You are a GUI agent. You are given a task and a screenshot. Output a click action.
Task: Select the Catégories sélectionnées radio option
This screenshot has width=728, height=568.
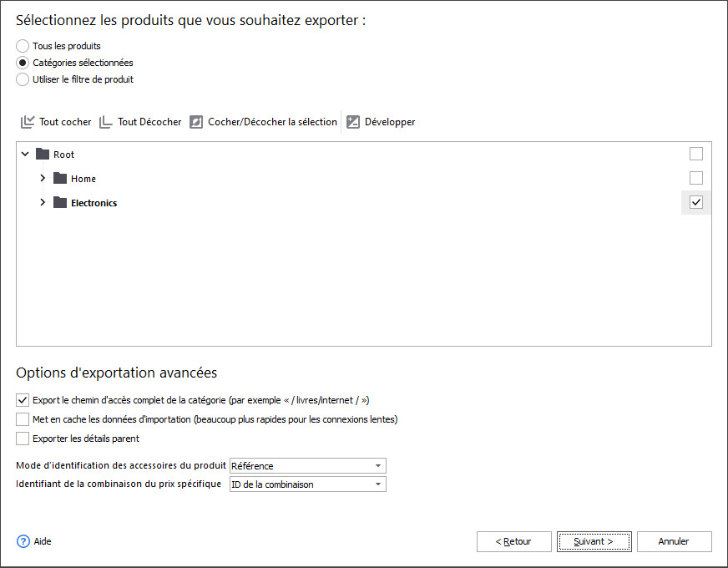tap(23, 63)
